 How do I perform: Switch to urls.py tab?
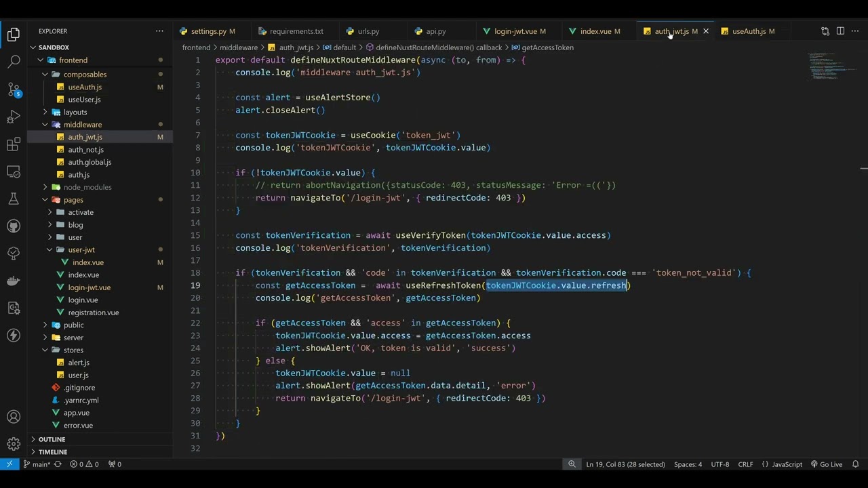pos(368,31)
